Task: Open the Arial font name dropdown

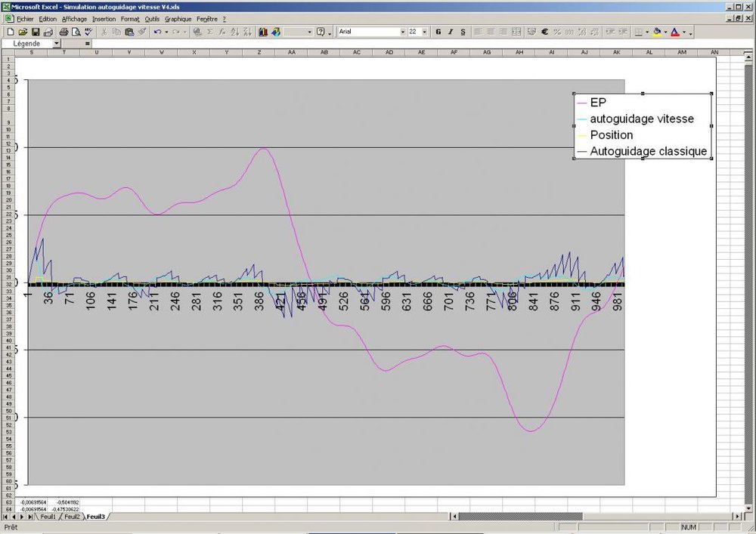Action: pyautogui.click(x=403, y=32)
